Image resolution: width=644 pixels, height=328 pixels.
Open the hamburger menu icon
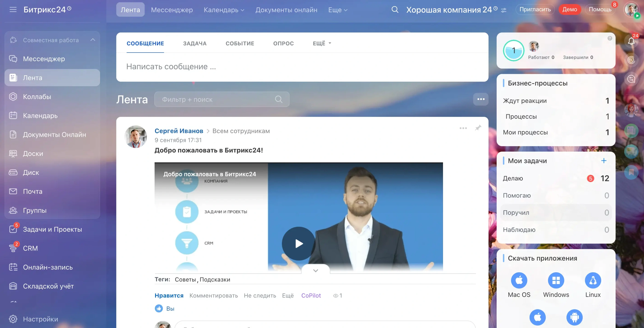pyautogui.click(x=13, y=10)
